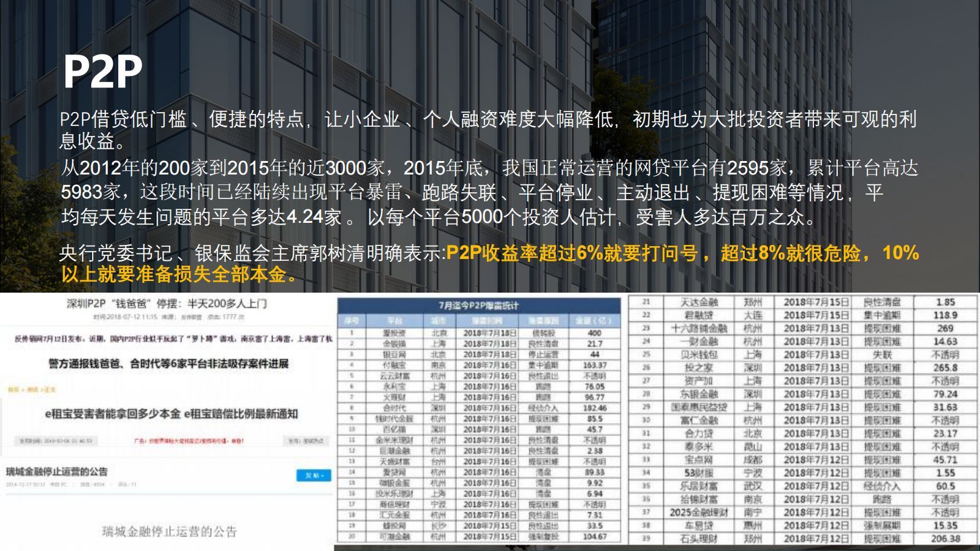Click the blue 发帖 dropdown button
The image size is (980, 551).
314,476
